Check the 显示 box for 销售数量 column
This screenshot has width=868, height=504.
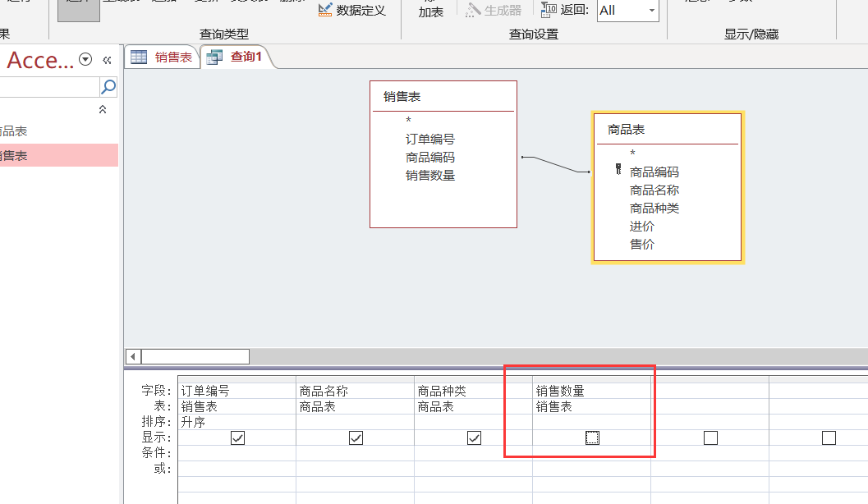pyautogui.click(x=592, y=438)
